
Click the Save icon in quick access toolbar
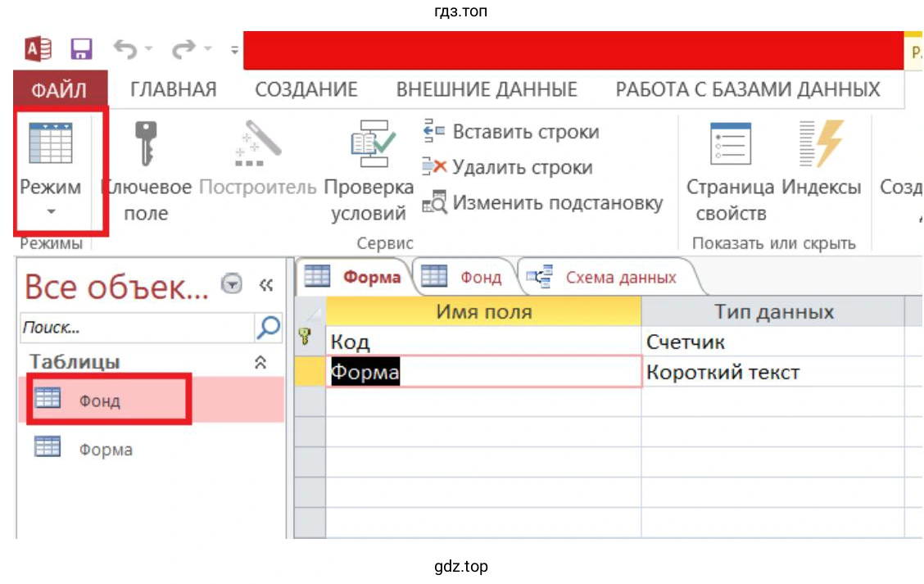81,50
